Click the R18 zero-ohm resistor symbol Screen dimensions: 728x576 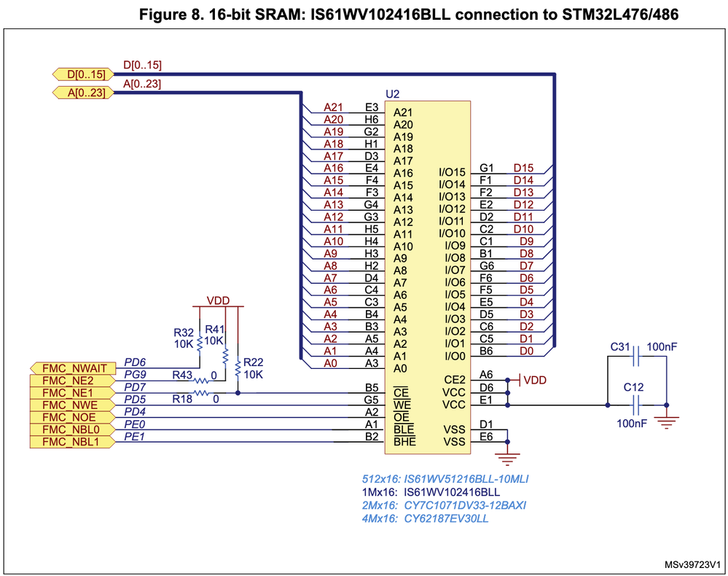click(201, 393)
